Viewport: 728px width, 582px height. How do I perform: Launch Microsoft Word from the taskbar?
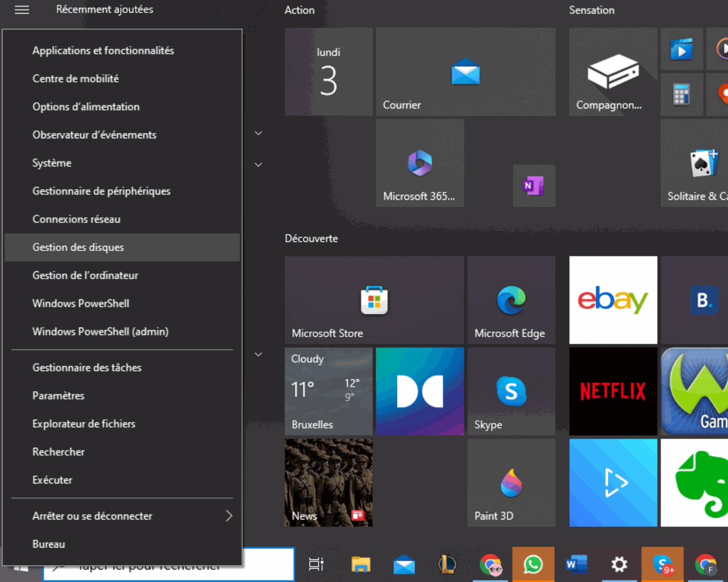point(576,564)
